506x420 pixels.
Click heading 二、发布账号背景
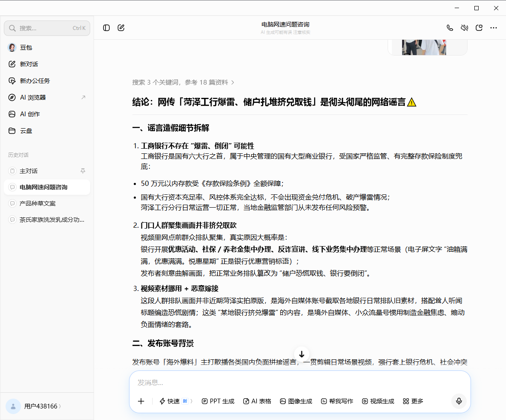[163, 343]
